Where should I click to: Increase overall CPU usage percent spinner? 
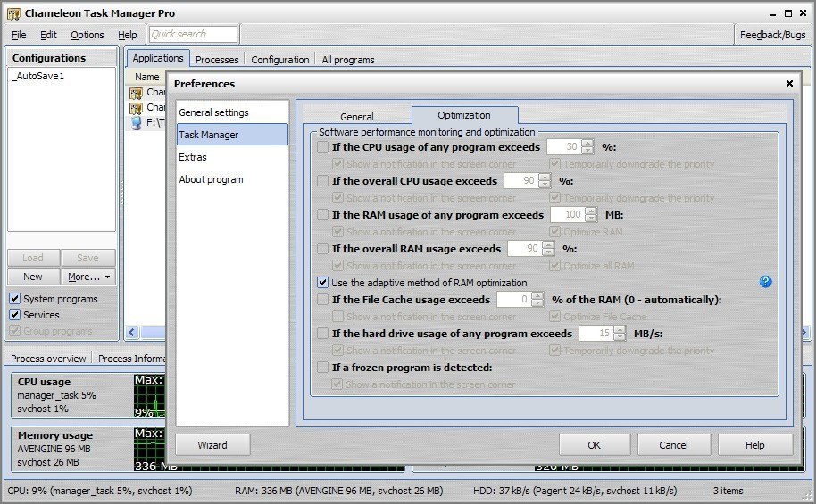point(545,178)
